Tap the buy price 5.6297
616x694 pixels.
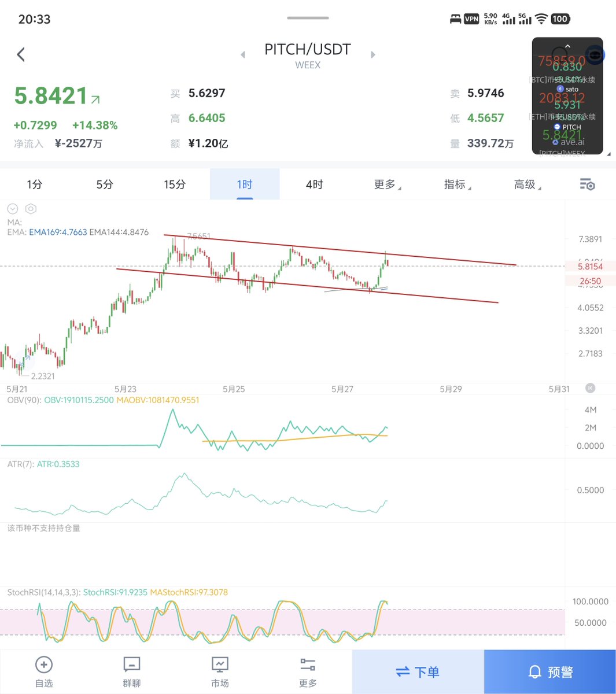click(206, 93)
